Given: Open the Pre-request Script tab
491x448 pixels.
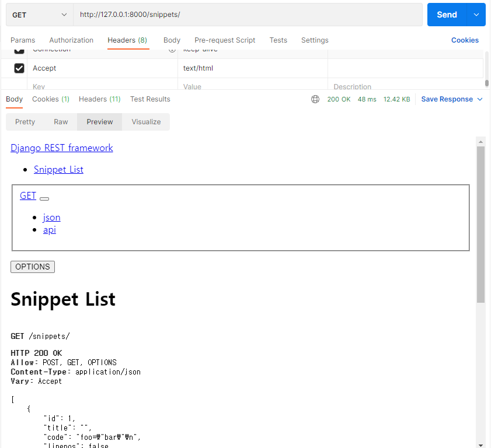Looking at the screenshot, I should (x=225, y=40).
